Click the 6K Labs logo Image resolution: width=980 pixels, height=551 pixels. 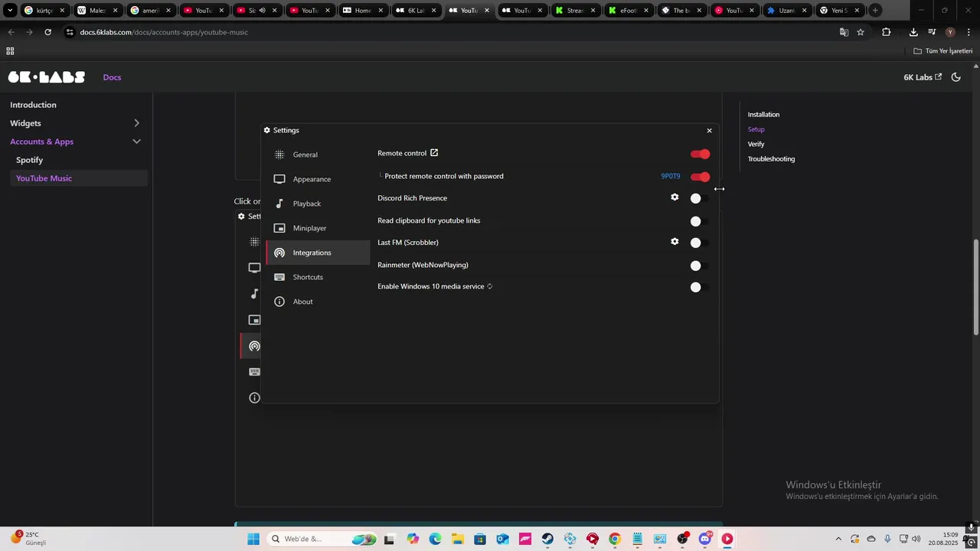pyautogui.click(x=47, y=77)
